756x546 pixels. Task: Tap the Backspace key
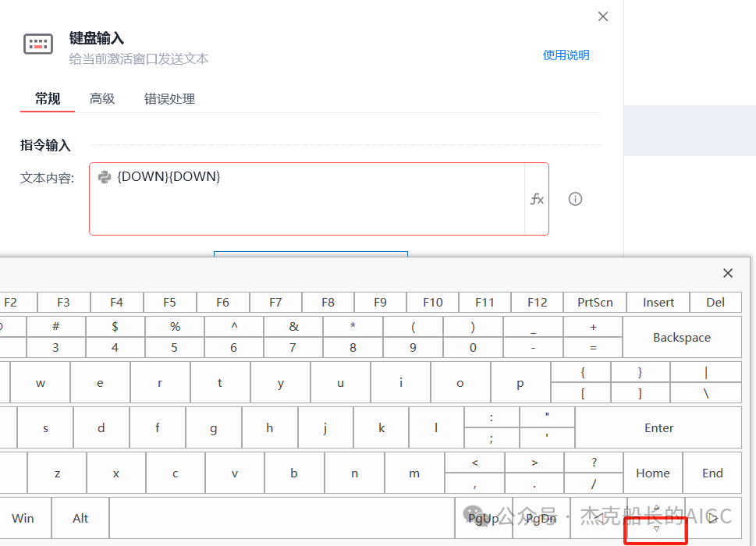click(682, 337)
